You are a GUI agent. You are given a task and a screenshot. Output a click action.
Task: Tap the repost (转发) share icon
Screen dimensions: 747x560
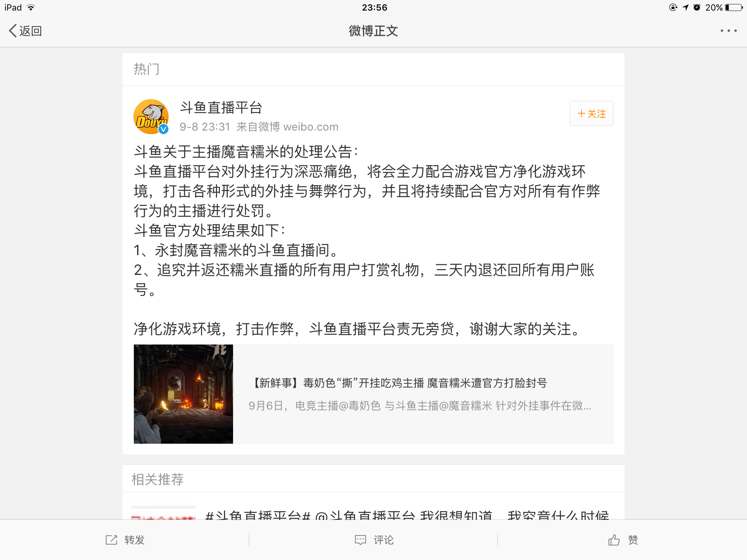tap(111, 540)
